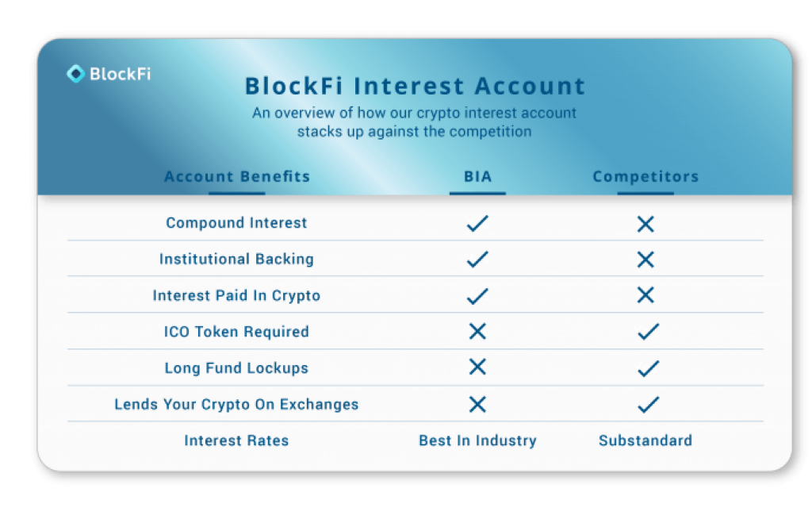Select the Competitors column header

tap(645, 176)
